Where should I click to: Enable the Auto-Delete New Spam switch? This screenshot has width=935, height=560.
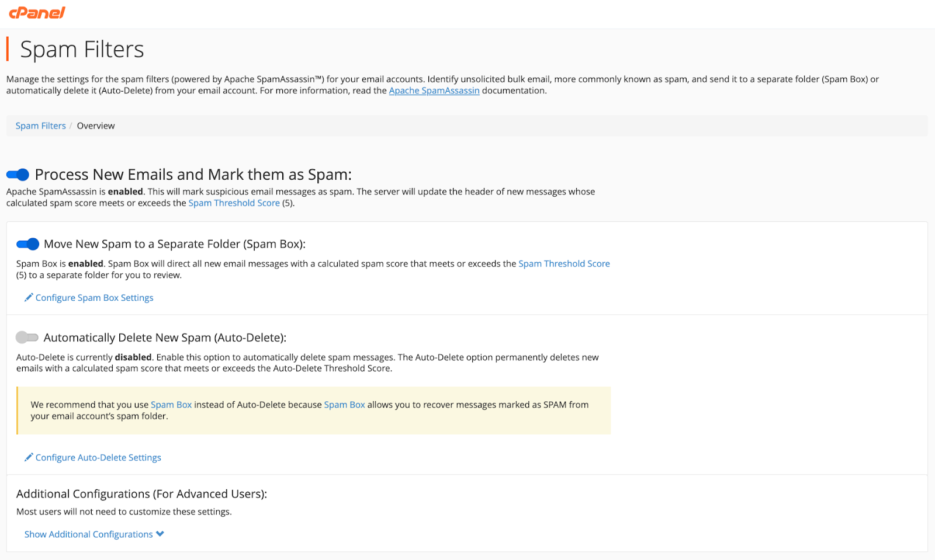tap(27, 338)
